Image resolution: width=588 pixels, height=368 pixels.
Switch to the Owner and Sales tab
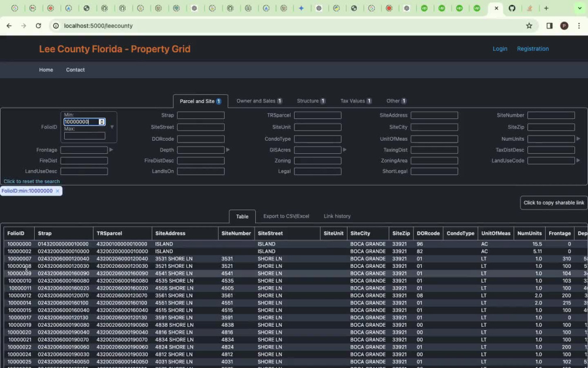[x=259, y=101]
